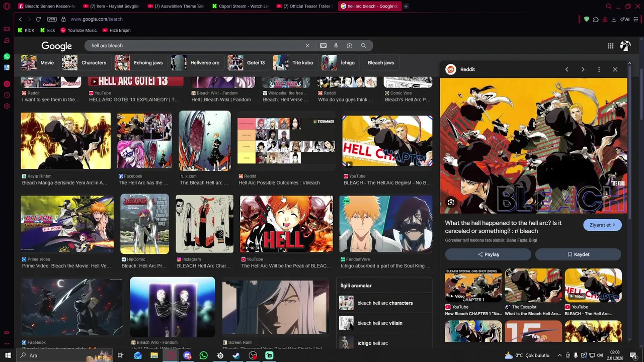Click the address bar URL
This screenshot has height=362, width=644.
pyautogui.click(x=97, y=19)
